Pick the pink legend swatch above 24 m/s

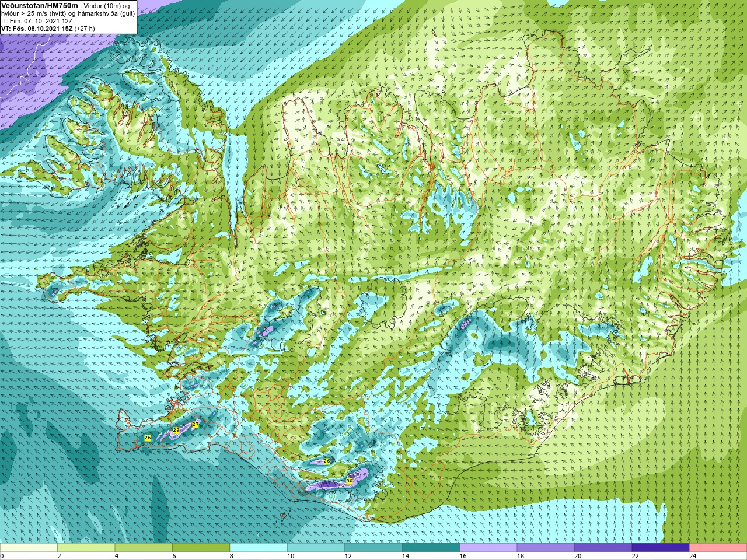click(x=718, y=548)
